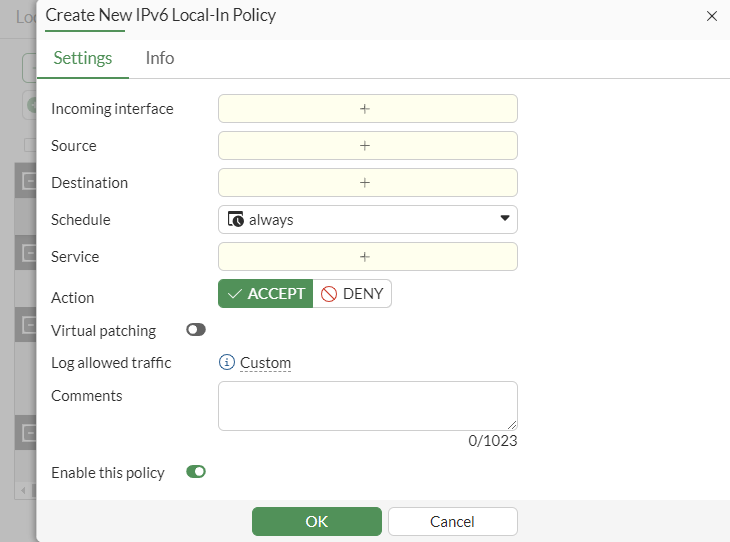Close the Create New IPv6 Local-In Policy dialog
Viewport: 730px width, 542px height.
(x=712, y=16)
